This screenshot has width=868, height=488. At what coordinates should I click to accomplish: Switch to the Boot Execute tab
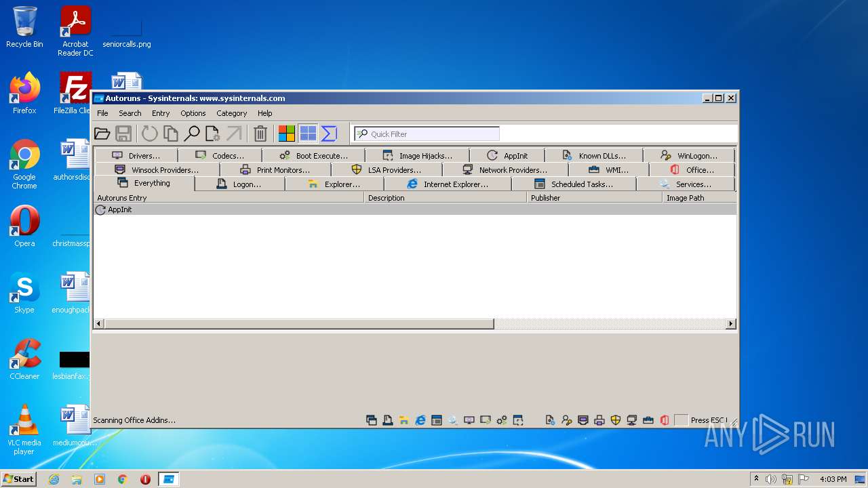(x=313, y=156)
